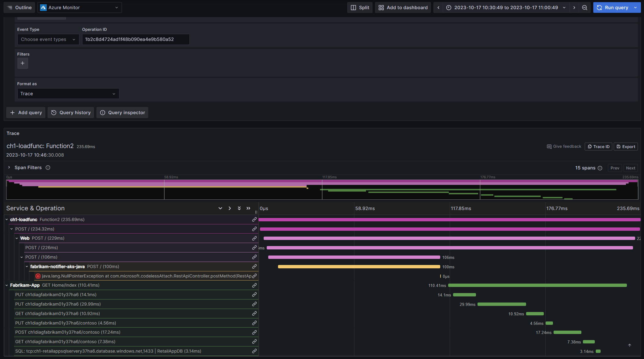644x359 pixels.
Task: Open the Azure Monitor datasource picker
Action: click(79, 8)
